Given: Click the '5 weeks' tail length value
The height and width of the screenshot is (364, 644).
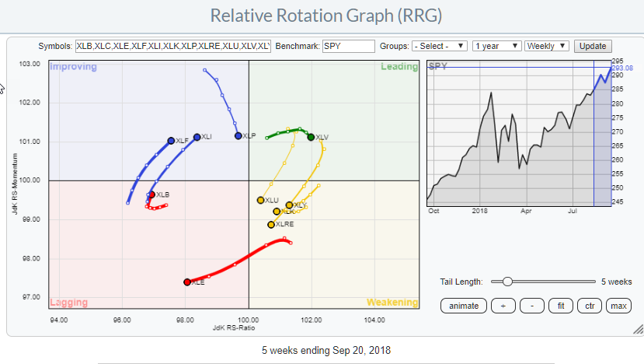Looking at the screenshot, I should [617, 282].
